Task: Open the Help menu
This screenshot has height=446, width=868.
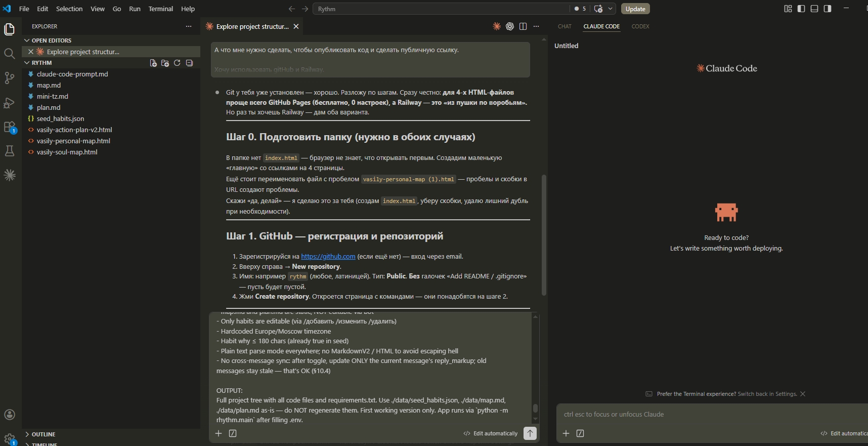Action: pos(188,9)
